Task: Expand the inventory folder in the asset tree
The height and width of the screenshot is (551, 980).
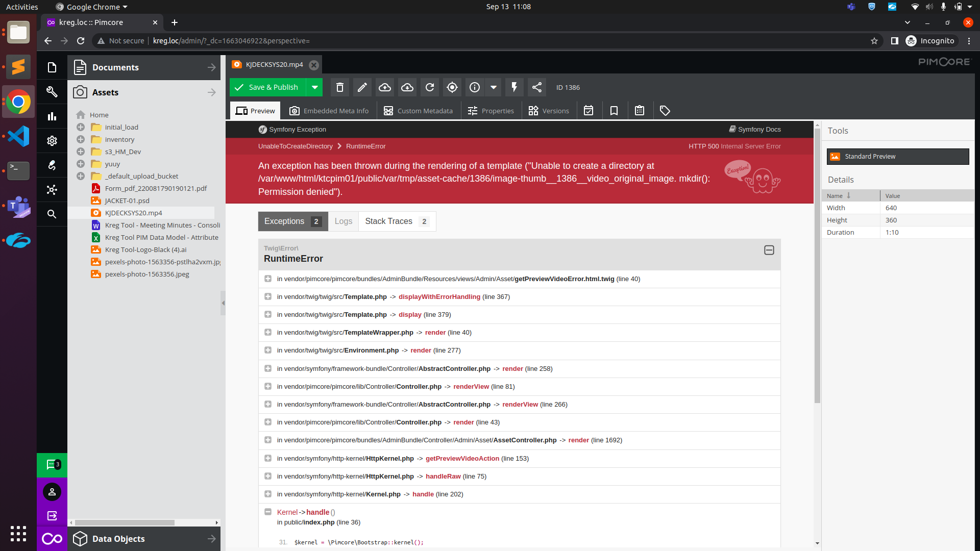Action: 80,139
